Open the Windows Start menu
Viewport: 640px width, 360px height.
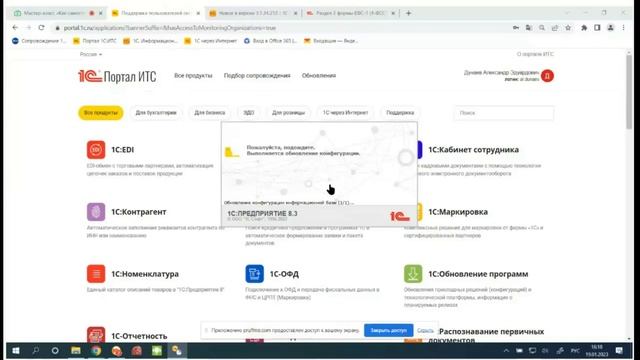[16, 351]
